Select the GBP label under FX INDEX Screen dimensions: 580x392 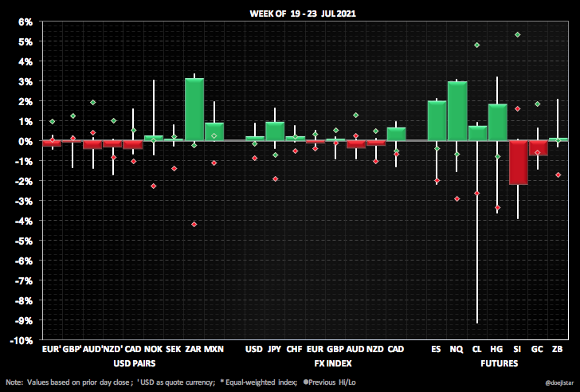pyautogui.click(x=335, y=349)
